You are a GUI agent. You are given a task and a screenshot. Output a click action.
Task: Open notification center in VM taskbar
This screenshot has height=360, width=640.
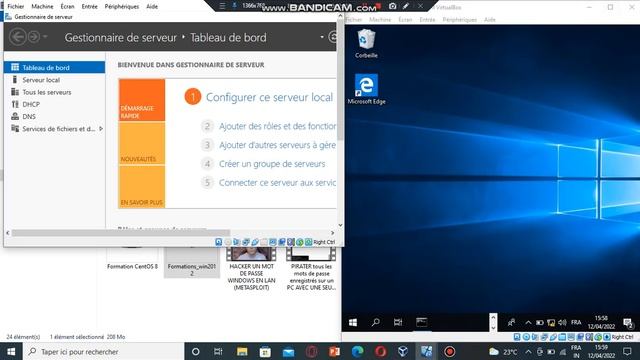pos(628,323)
